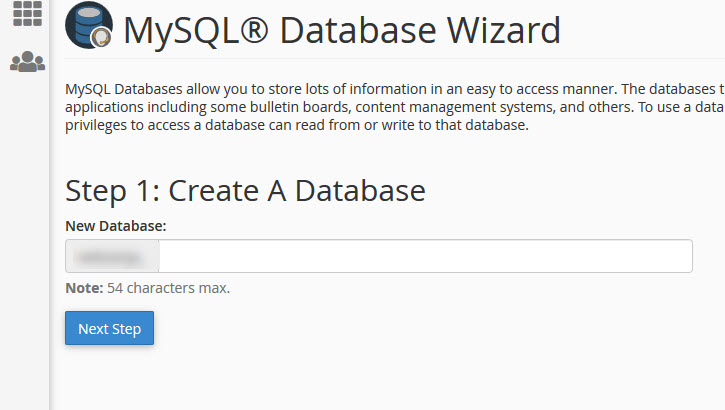Click the "Step 1: Create A Database" heading

click(x=245, y=191)
